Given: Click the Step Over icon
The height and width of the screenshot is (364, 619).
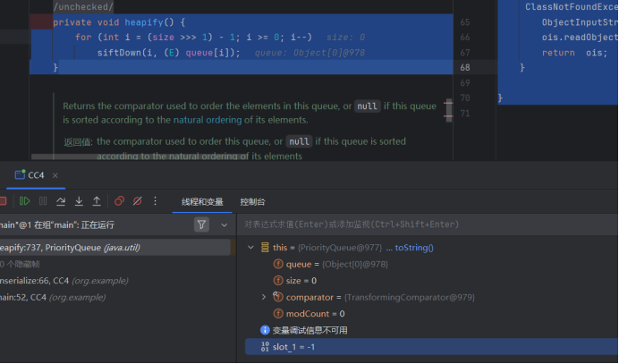Looking at the screenshot, I should click(62, 201).
